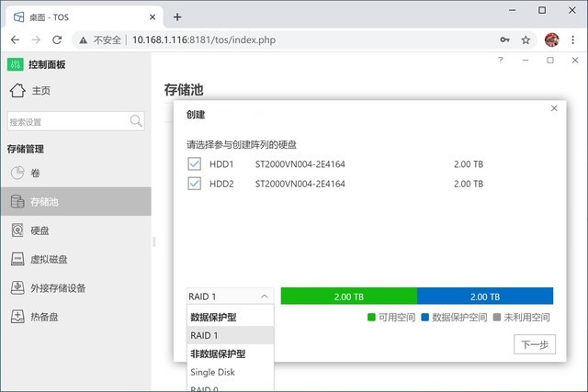588x392 pixels.
Task: Click the green 2.00 TB available bar
Action: pos(349,296)
